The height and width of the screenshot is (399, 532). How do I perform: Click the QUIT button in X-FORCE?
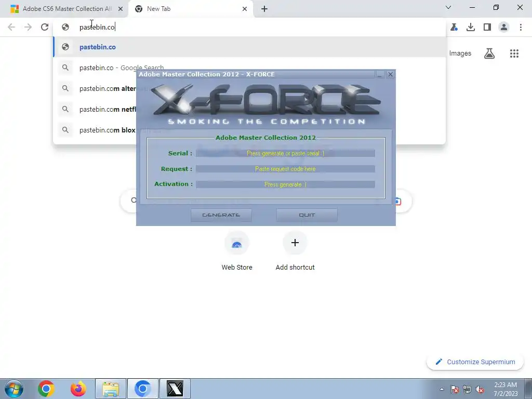[307, 215]
